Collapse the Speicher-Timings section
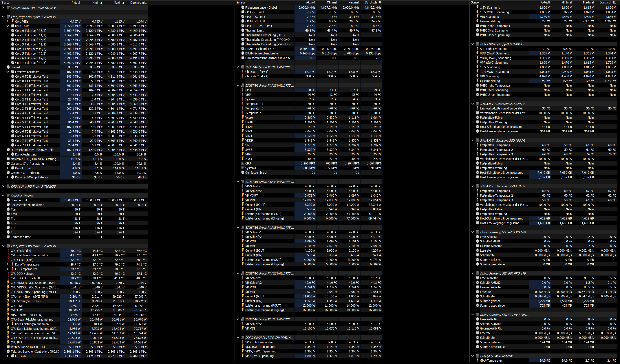620x364 pixels. 3,195
